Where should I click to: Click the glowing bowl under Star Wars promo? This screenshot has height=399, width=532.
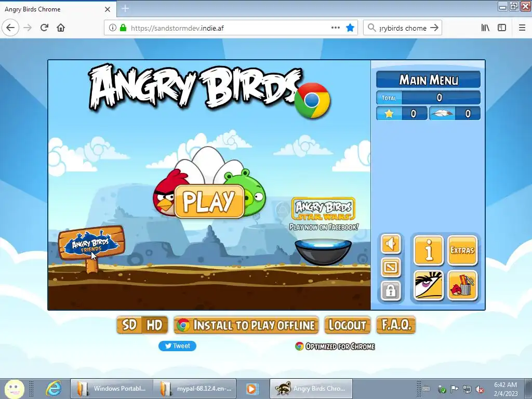(323, 251)
